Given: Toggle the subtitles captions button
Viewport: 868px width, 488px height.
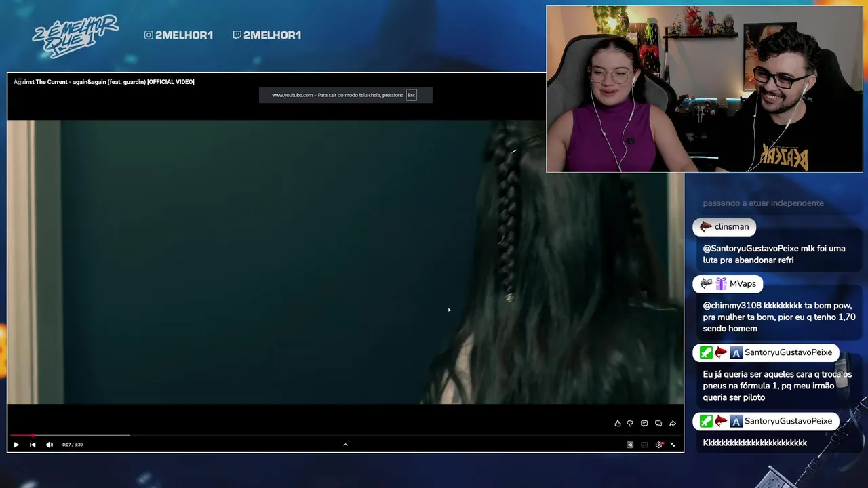Looking at the screenshot, I should [x=644, y=445].
